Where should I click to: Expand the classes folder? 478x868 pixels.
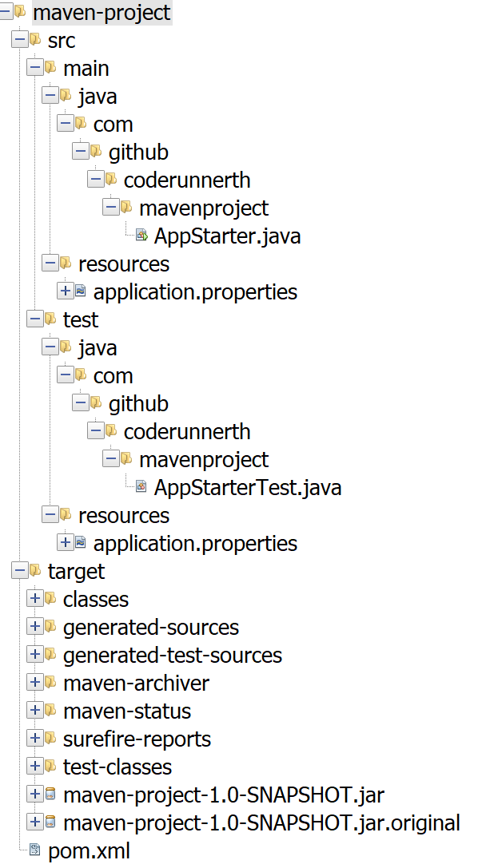click(x=35, y=598)
